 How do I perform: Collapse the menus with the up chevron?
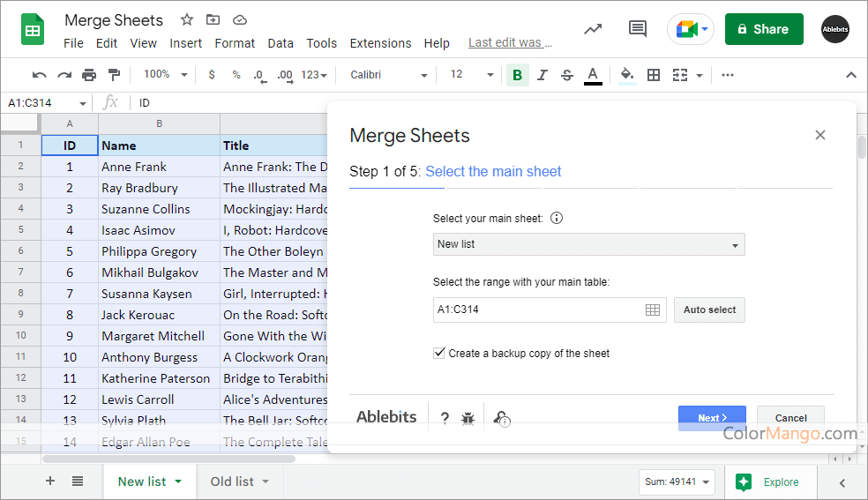[851, 75]
